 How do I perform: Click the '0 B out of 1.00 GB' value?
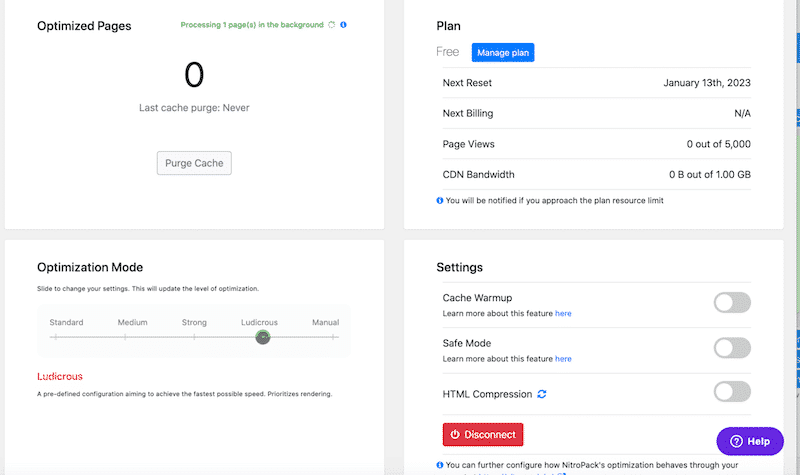click(x=710, y=174)
